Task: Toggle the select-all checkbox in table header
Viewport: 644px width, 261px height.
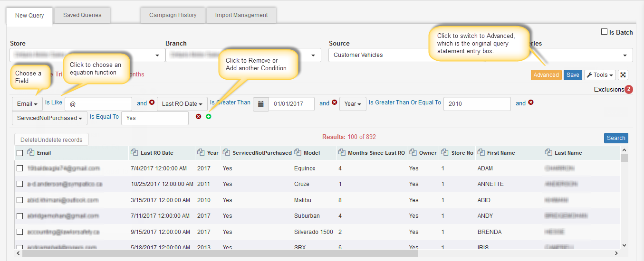Action: (x=19, y=153)
